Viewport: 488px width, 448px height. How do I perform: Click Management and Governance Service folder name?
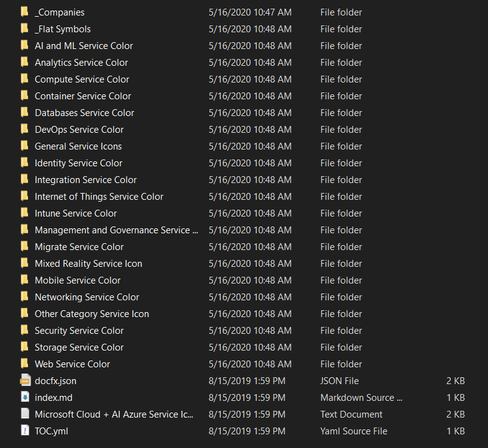pos(116,230)
